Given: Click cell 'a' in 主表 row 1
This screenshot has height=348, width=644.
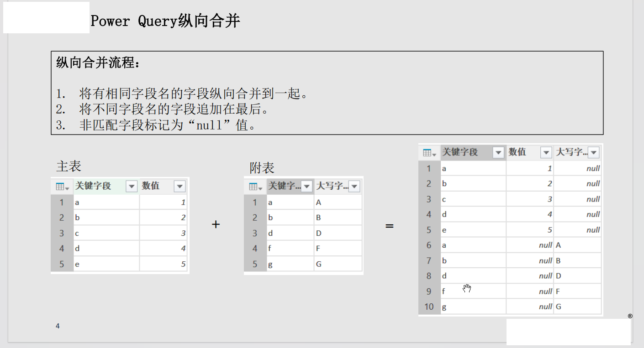Looking at the screenshot, I should pos(106,202).
